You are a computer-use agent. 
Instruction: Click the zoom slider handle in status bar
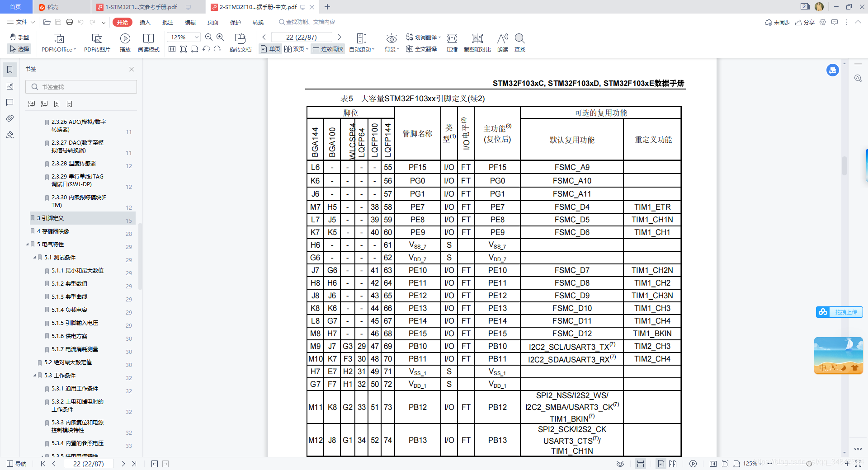809,464
